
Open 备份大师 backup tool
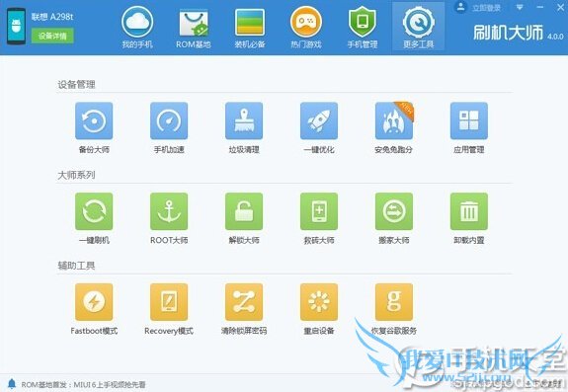point(94,120)
